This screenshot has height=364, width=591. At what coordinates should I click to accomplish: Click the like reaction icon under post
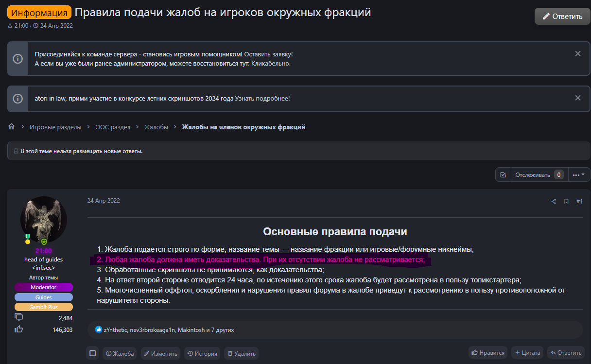(x=99, y=329)
